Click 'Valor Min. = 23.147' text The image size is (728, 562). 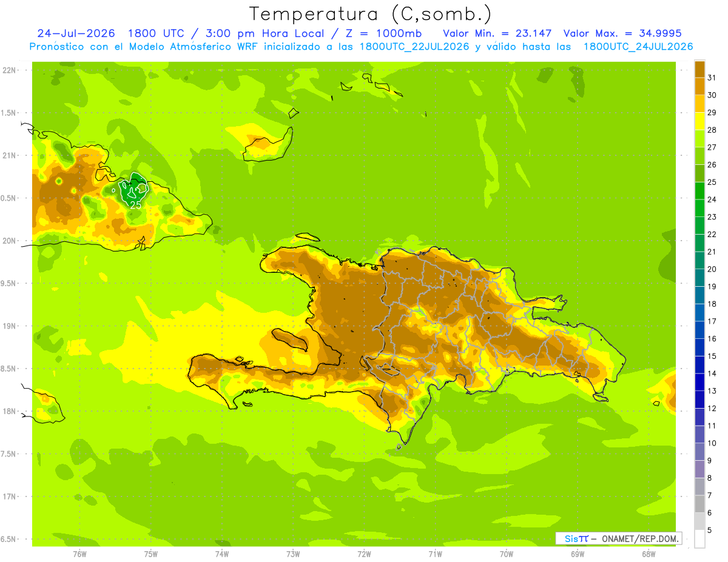click(x=497, y=33)
